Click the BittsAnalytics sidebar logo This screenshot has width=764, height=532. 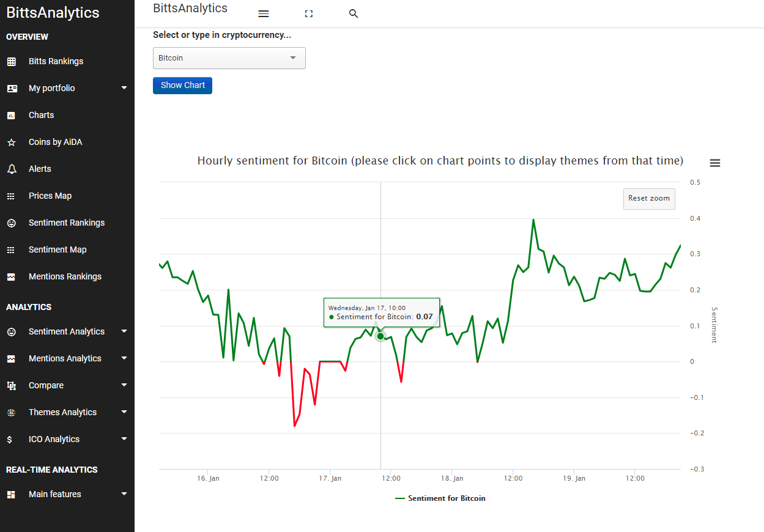53,13
